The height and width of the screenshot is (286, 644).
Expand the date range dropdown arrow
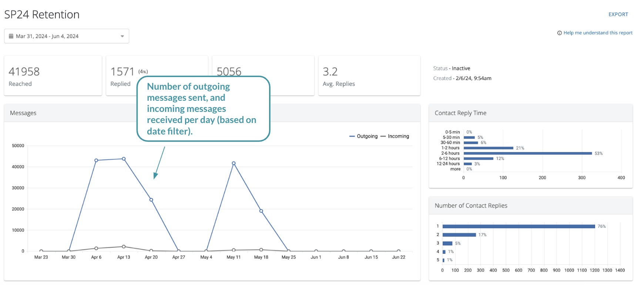click(122, 36)
